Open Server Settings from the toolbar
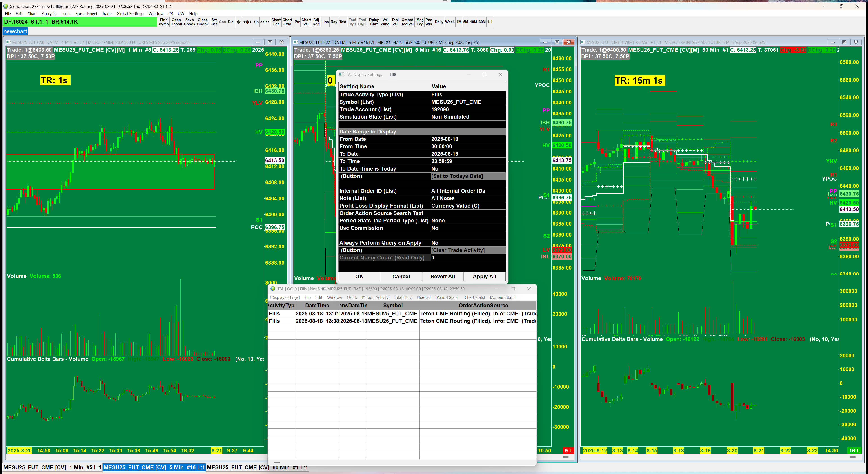The image size is (868, 474). (214, 22)
